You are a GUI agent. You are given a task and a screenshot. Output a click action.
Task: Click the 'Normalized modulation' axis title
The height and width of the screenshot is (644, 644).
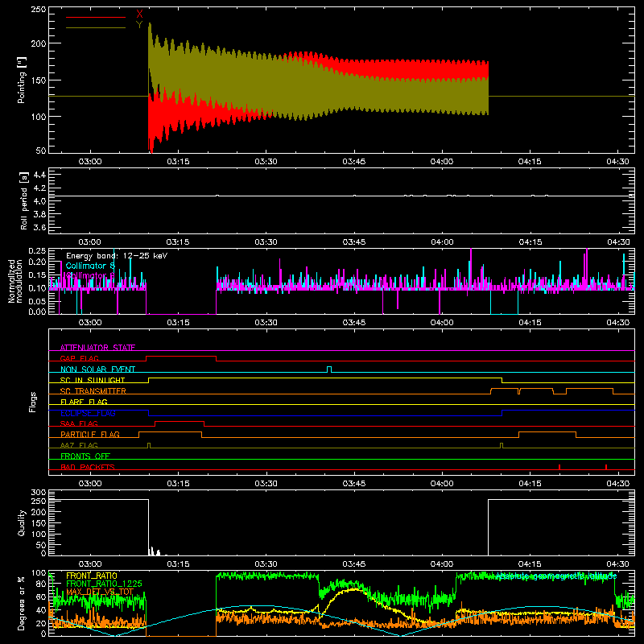(x=15, y=281)
